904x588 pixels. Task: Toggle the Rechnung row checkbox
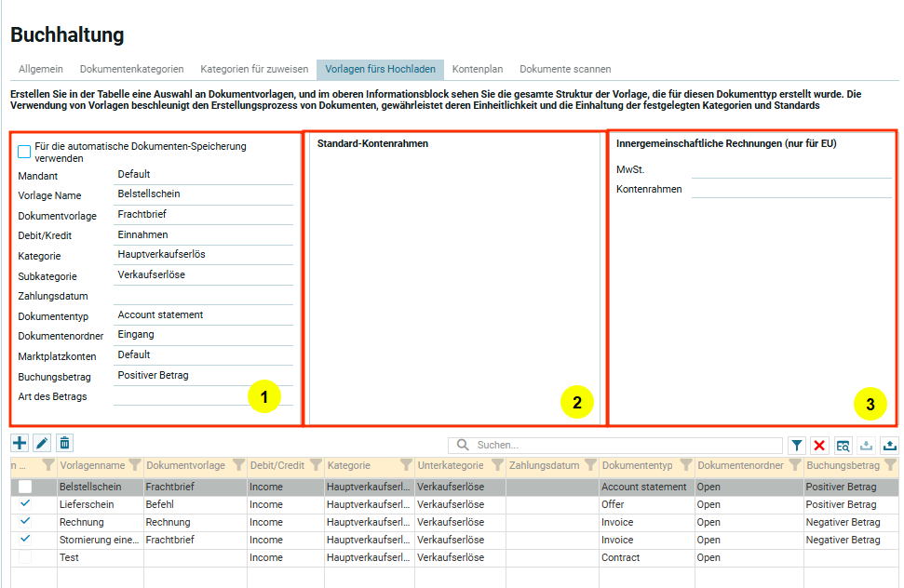click(x=25, y=521)
